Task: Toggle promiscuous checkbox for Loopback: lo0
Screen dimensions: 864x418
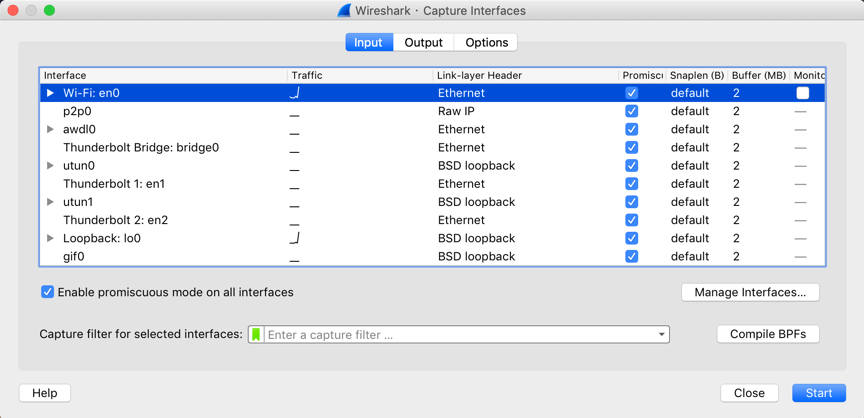Action: point(631,238)
